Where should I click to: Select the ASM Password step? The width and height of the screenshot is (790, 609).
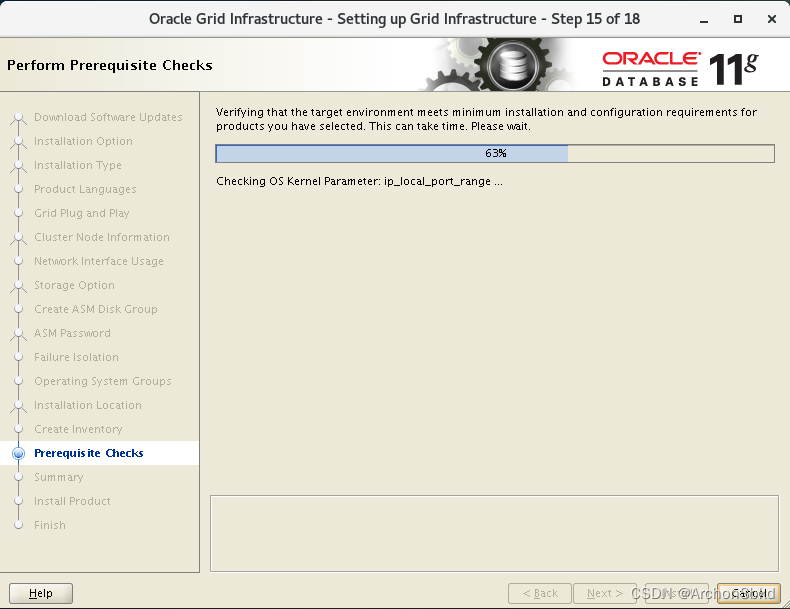pos(72,333)
